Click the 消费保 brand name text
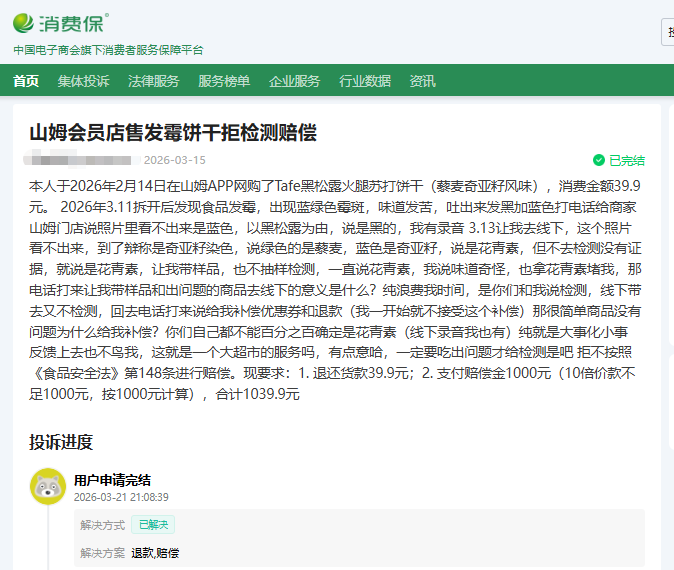This screenshot has height=570, width=674. coord(75,22)
